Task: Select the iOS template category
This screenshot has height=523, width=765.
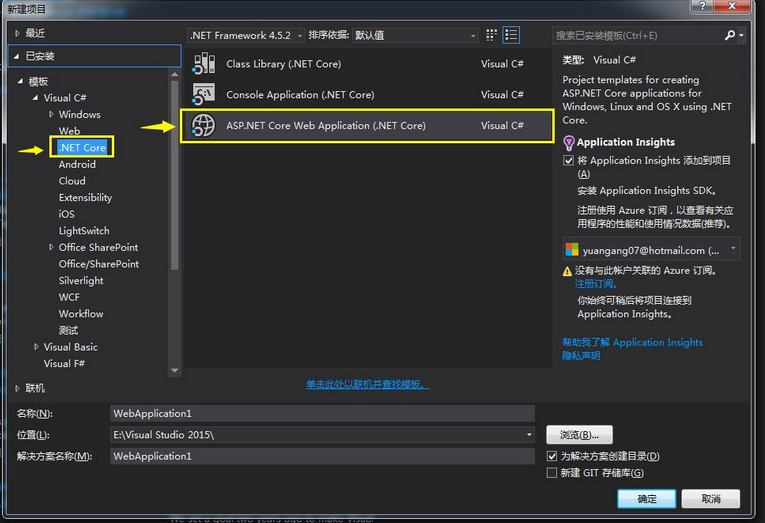Action: [x=66, y=214]
